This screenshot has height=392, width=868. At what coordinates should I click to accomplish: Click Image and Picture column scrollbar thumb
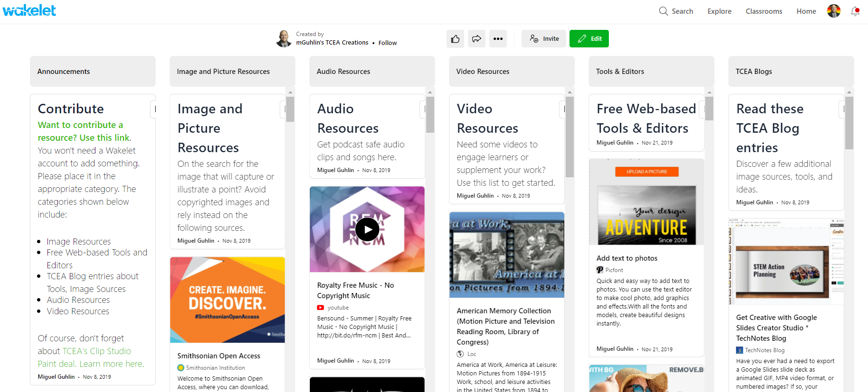(x=290, y=109)
